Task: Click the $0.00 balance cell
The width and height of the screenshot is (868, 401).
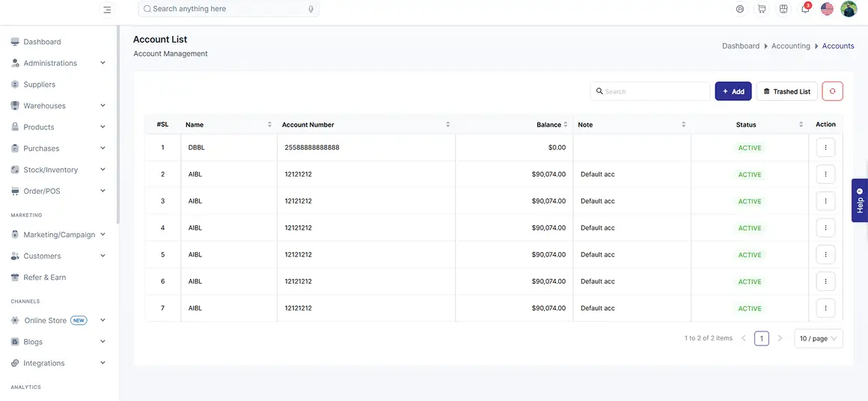Action: point(556,147)
